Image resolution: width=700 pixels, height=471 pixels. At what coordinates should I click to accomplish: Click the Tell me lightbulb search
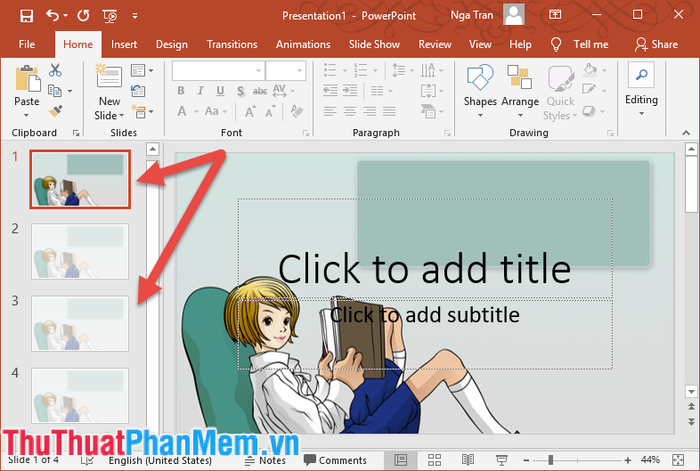point(556,44)
